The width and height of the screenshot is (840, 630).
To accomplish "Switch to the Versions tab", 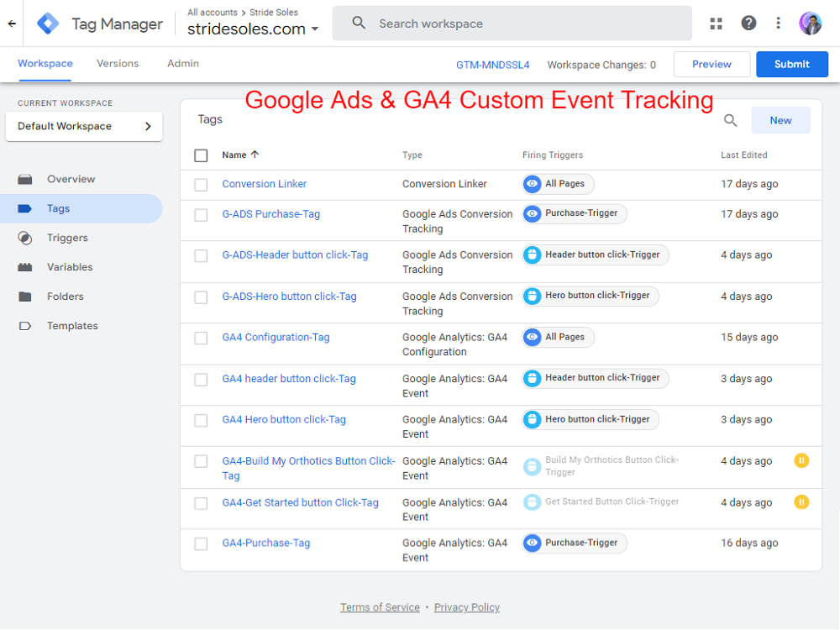I will 118,64.
